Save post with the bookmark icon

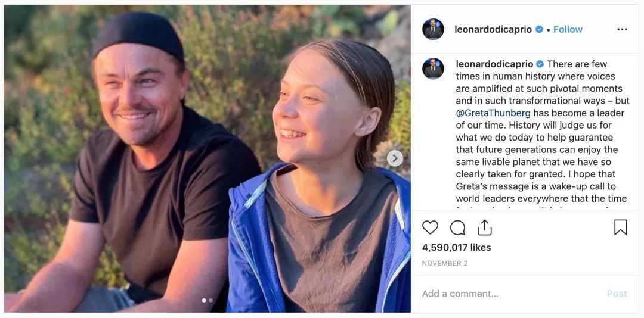[620, 227]
